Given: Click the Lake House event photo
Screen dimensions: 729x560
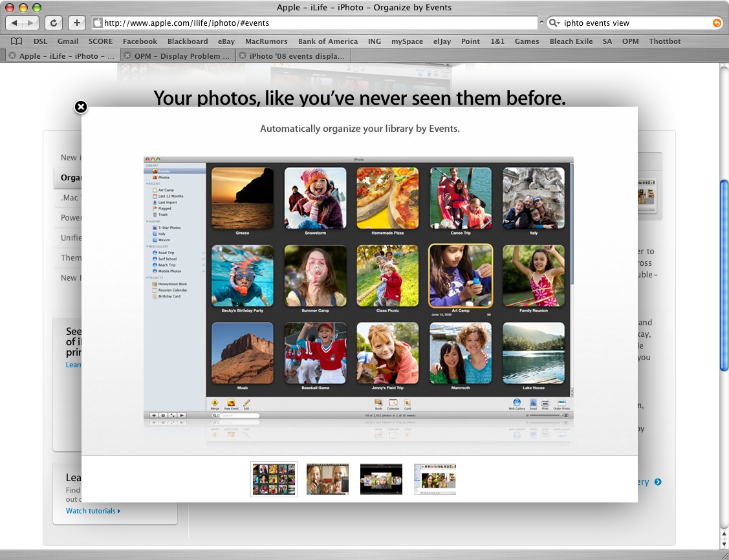Looking at the screenshot, I should (534, 353).
